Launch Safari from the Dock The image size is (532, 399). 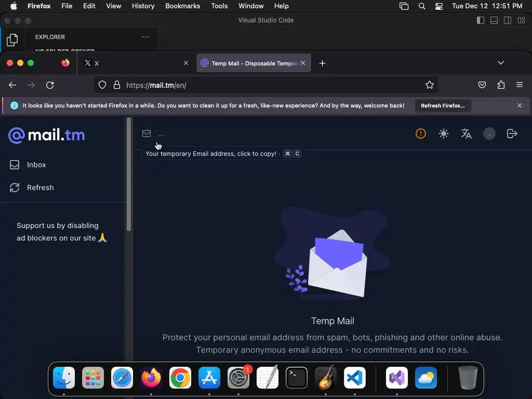[x=122, y=378]
